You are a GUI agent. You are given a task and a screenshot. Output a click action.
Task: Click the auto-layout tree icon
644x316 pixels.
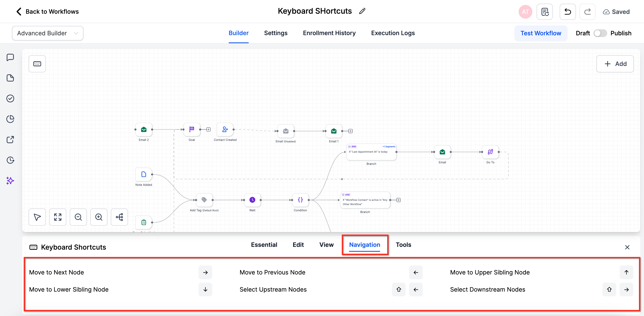click(x=119, y=217)
